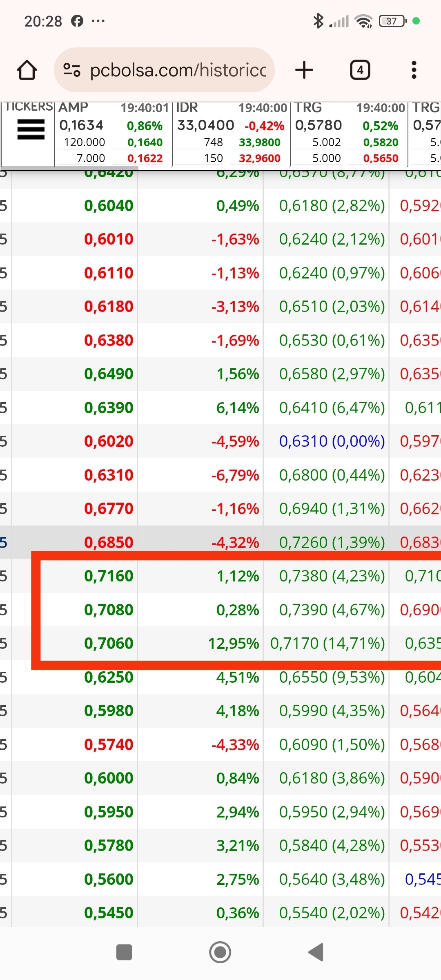The width and height of the screenshot is (441, 980).
Task: Select the TICKERS label
Action: click(x=29, y=107)
